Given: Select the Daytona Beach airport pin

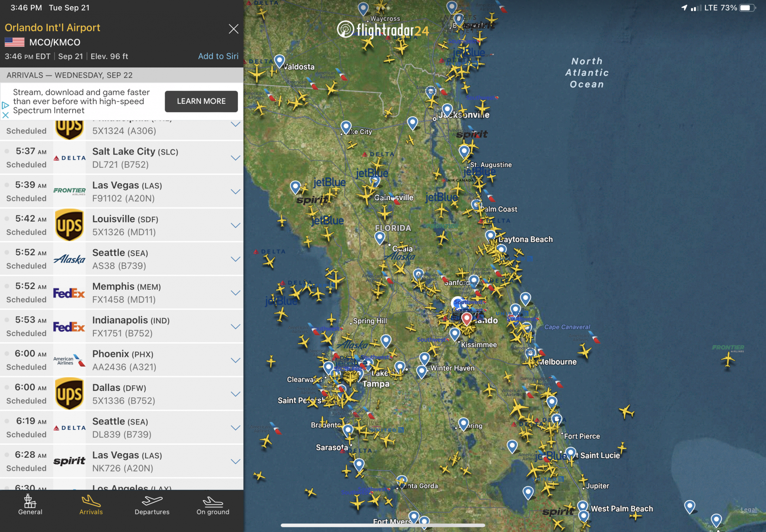Looking at the screenshot, I should (490, 235).
